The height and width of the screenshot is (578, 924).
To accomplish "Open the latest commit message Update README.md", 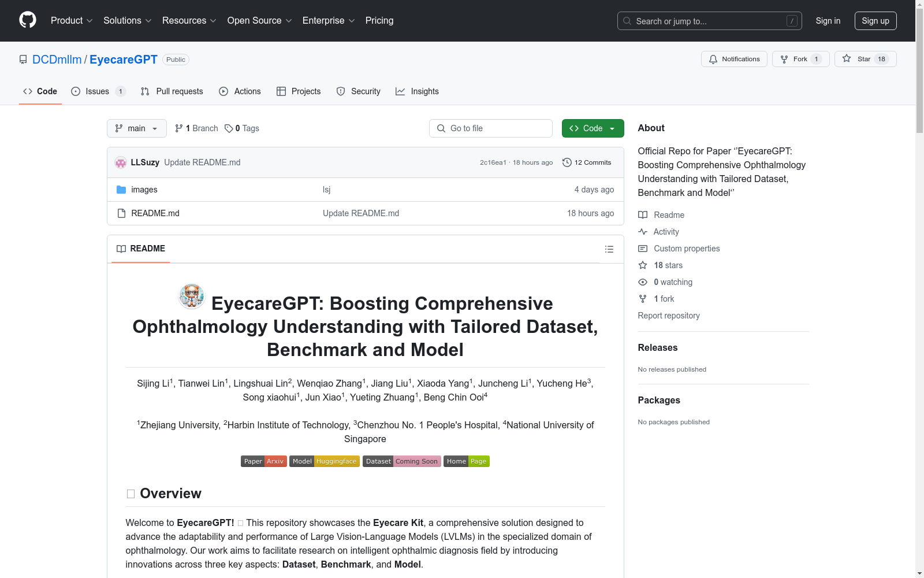I will click(202, 162).
